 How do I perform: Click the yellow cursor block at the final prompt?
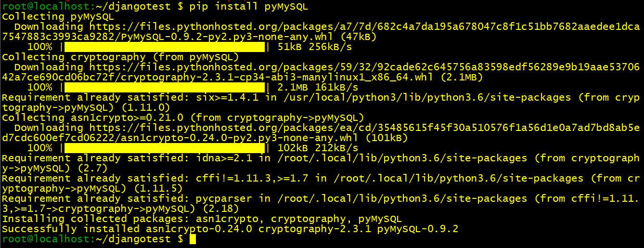point(193,239)
